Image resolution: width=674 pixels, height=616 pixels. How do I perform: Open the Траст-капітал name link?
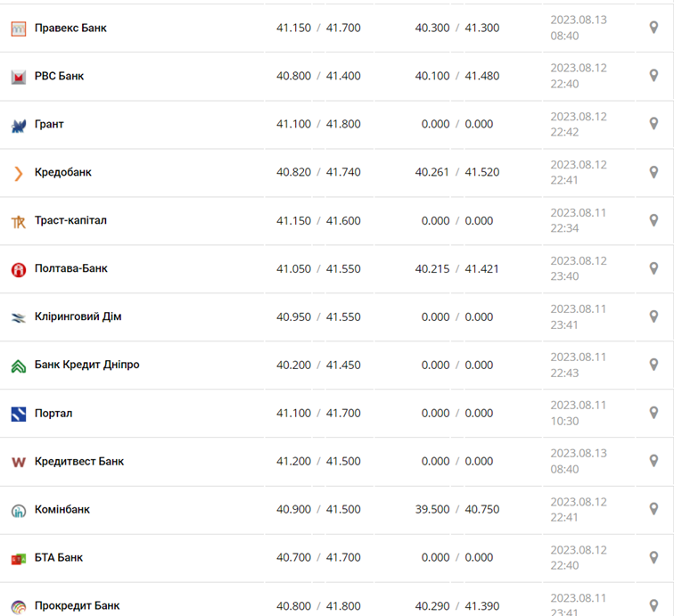click(x=70, y=220)
